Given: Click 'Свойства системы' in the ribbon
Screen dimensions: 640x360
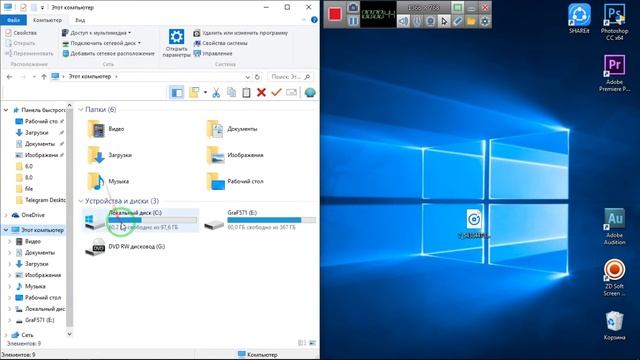Looking at the screenshot, I should tap(220, 43).
